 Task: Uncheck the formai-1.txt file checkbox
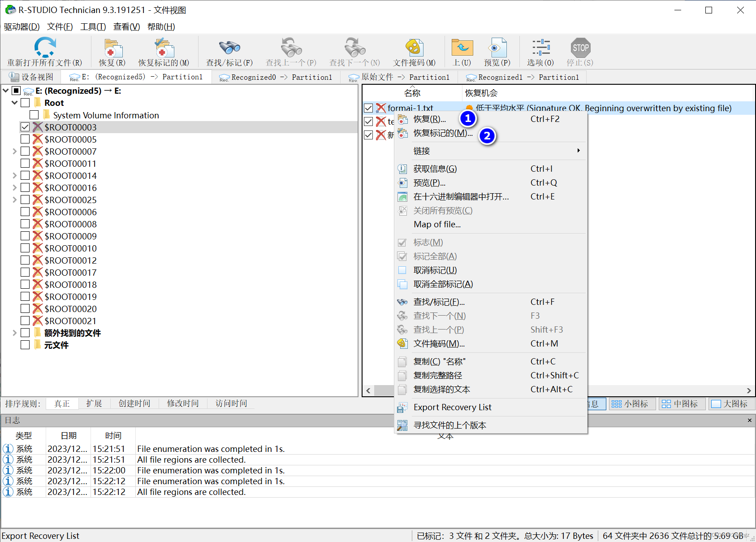(x=368, y=108)
